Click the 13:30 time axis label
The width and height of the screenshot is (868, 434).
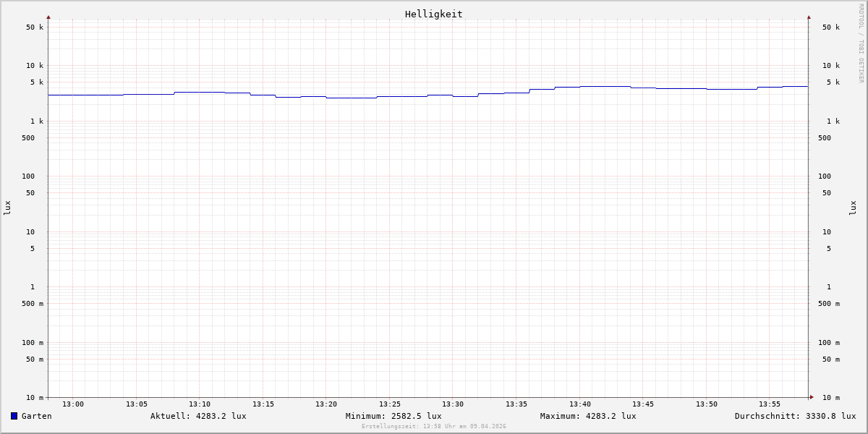pos(453,404)
